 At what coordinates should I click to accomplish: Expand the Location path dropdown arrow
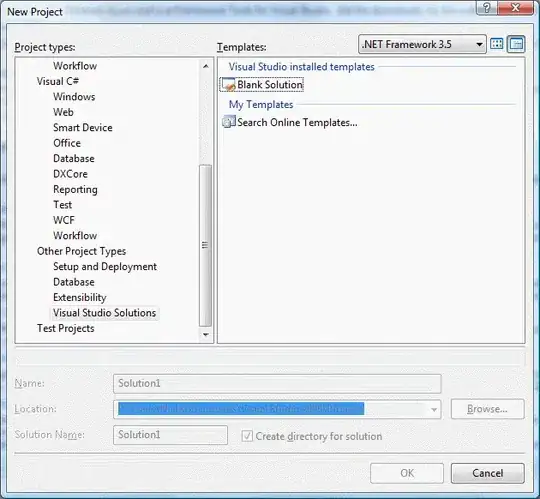(x=434, y=409)
